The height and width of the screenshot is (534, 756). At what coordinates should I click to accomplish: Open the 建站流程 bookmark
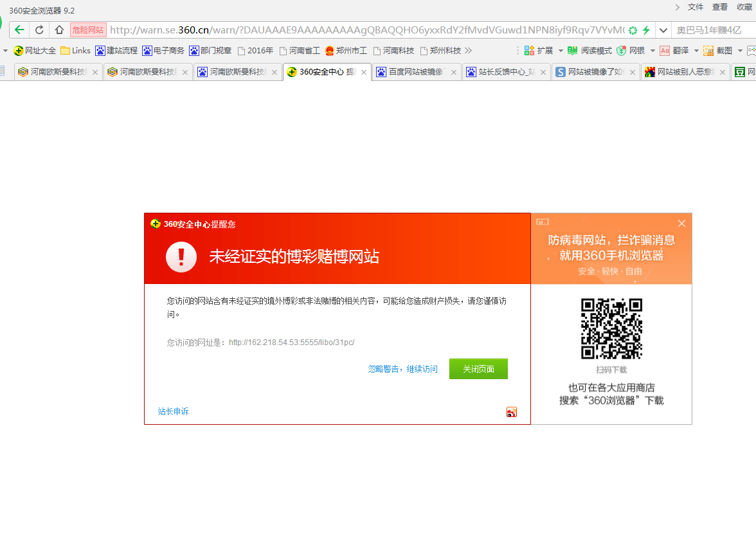coord(117,51)
